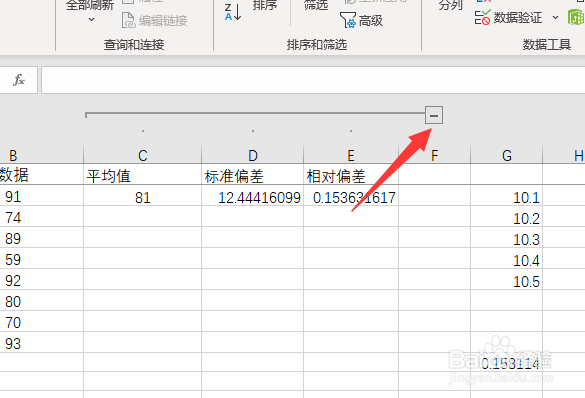Select the cell with value 91
585x398 pixels.
tap(41, 195)
